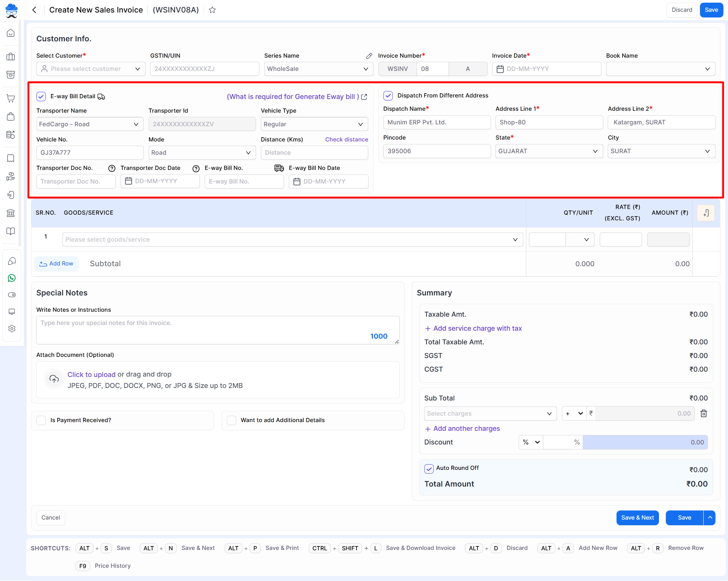Open the toggle-shaped icon in the sidebar

point(12,295)
